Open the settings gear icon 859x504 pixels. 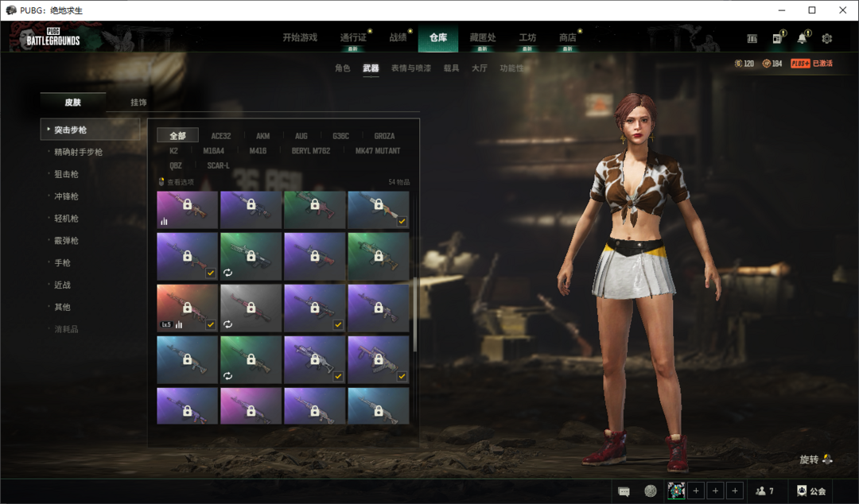pyautogui.click(x=826, y=38)
